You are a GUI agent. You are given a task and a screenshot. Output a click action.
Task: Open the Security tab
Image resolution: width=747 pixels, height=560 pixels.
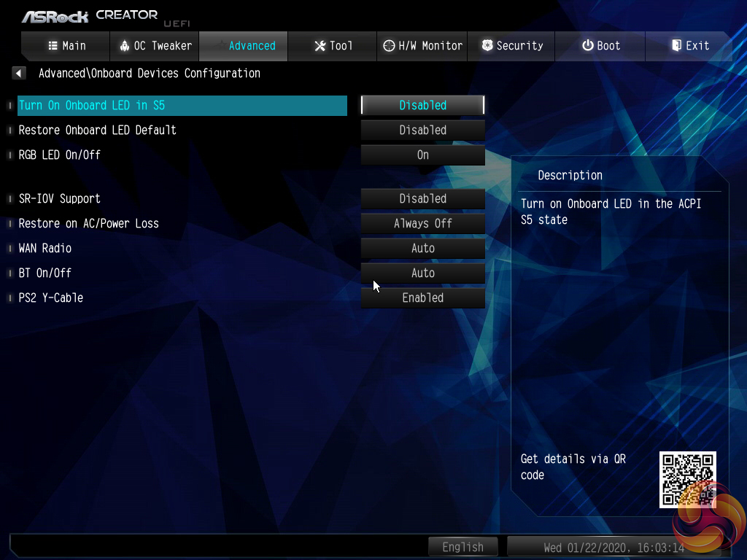[511, 46]
